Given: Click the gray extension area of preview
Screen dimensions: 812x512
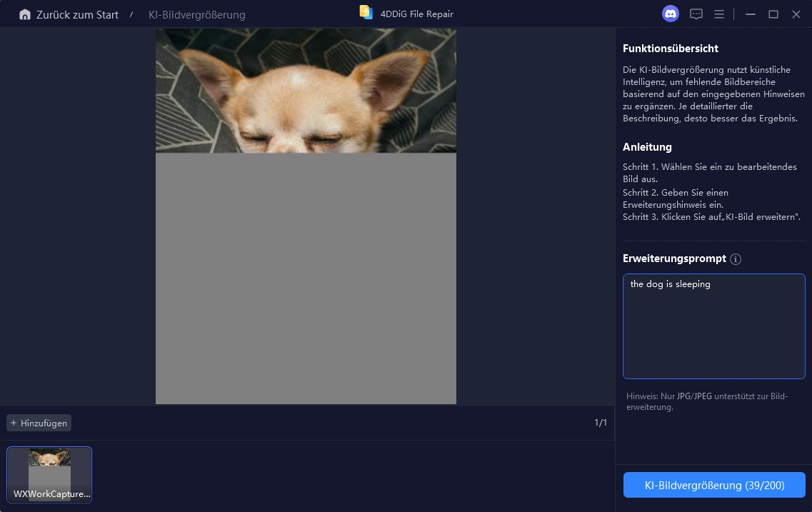Looking at the screenshot, I should coord(306,278).
